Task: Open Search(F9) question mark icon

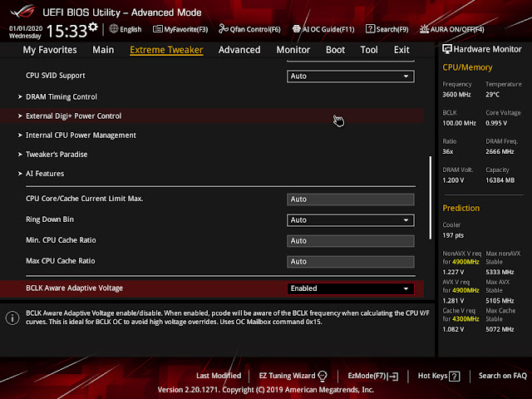Action: tap(370, 29)
